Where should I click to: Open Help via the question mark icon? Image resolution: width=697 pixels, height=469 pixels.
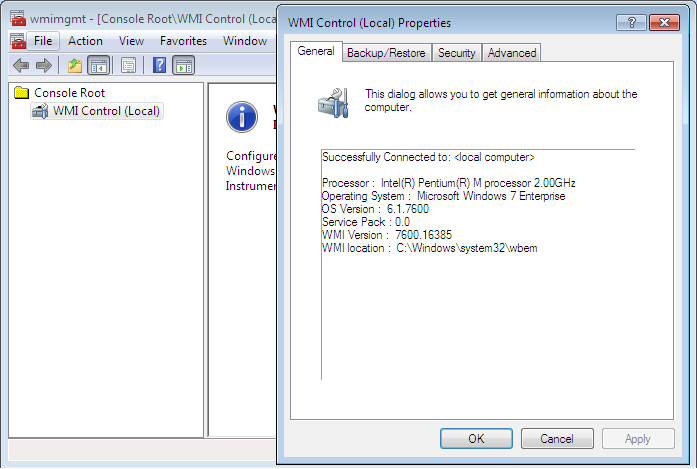(159, 66)
